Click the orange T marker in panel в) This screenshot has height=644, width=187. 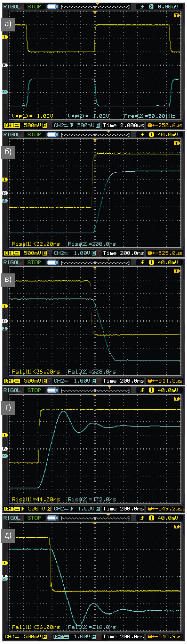tap(177, 271)
